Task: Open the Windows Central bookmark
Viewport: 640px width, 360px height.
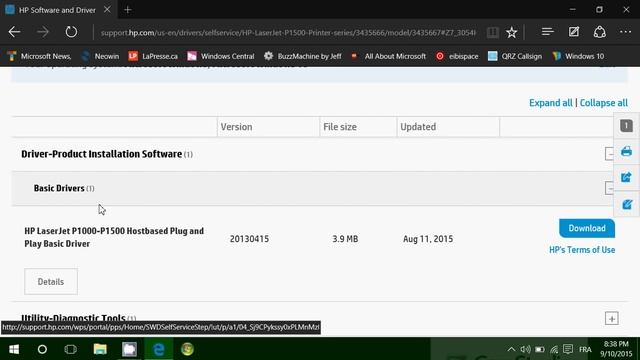Action: coord(221,56)
